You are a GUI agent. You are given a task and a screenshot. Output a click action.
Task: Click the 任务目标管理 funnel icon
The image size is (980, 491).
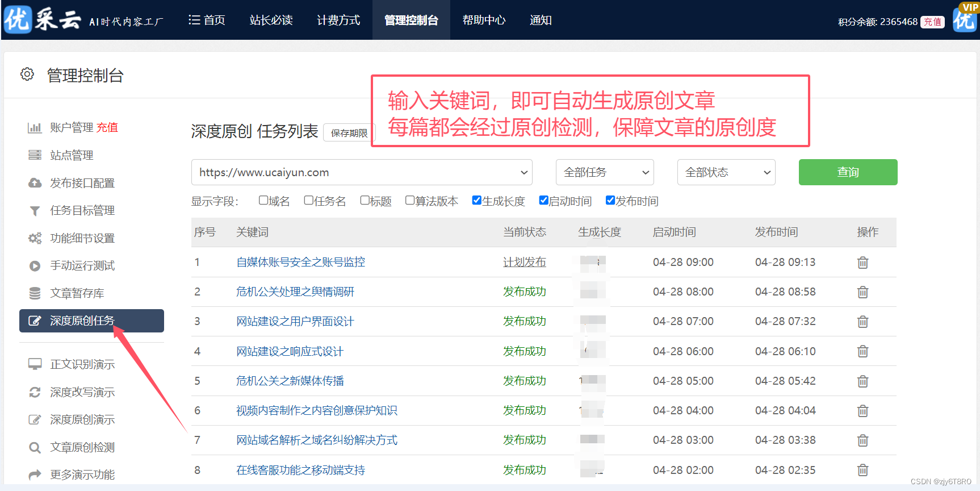(35, 211)
